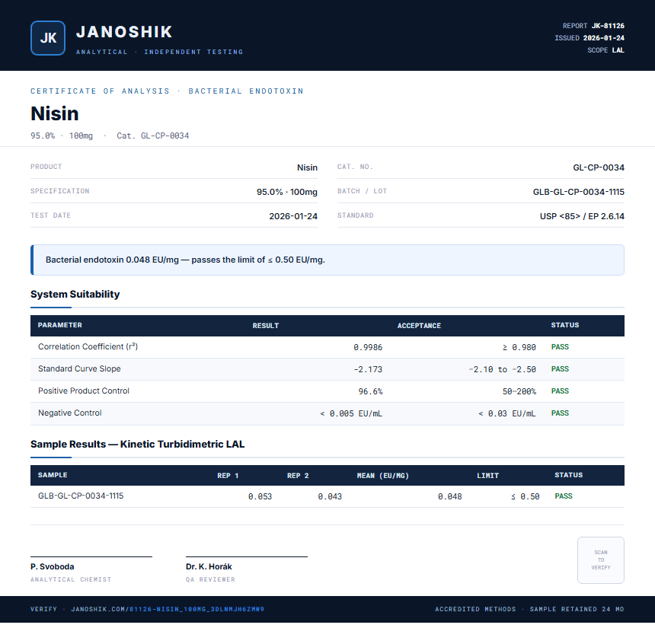Click Positive Product Control row label

[x=84, y=391]
